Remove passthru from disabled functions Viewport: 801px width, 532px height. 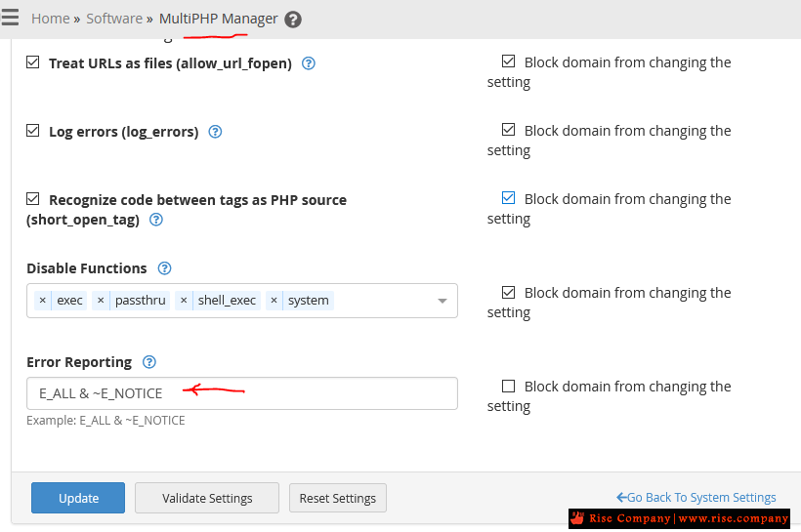pos(101,301)
